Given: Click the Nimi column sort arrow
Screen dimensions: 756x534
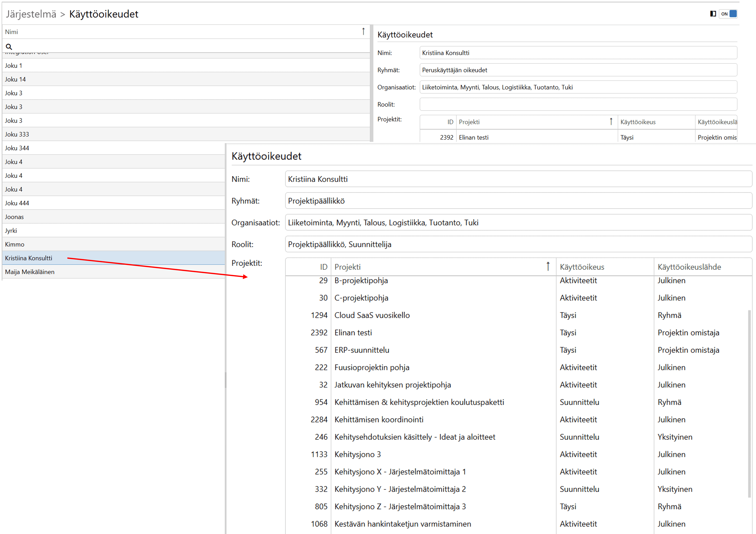Looking at the screenshot, I should tap(363, 32).
